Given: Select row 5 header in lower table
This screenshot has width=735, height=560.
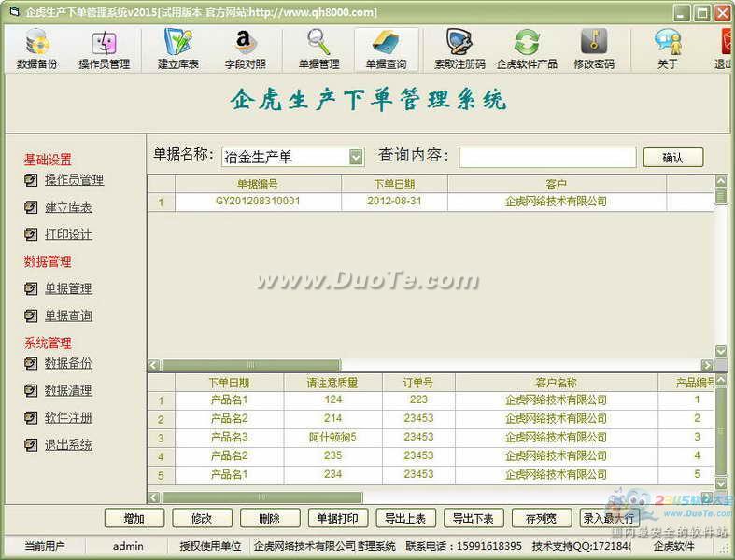Looking at the screenshot, I should click(161, 475).
